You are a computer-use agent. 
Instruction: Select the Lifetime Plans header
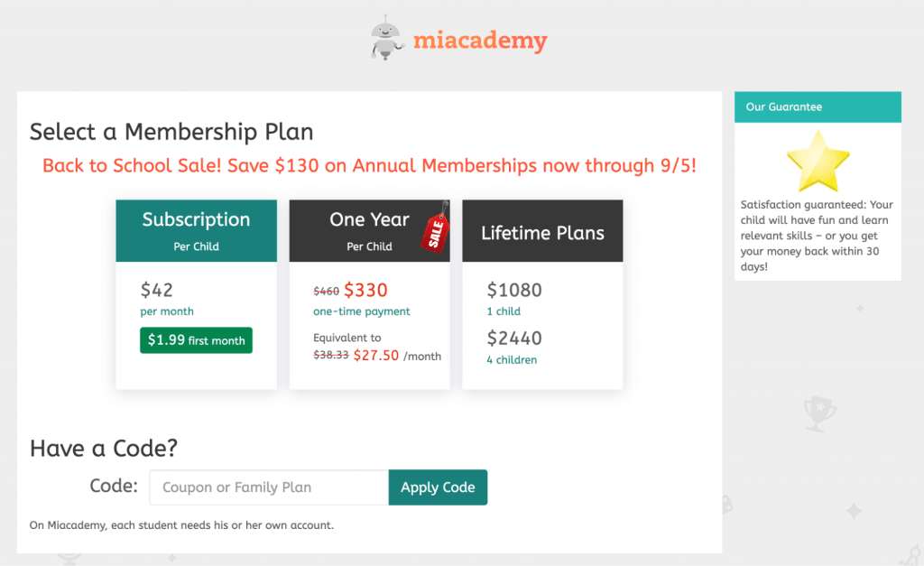(541, 232)
